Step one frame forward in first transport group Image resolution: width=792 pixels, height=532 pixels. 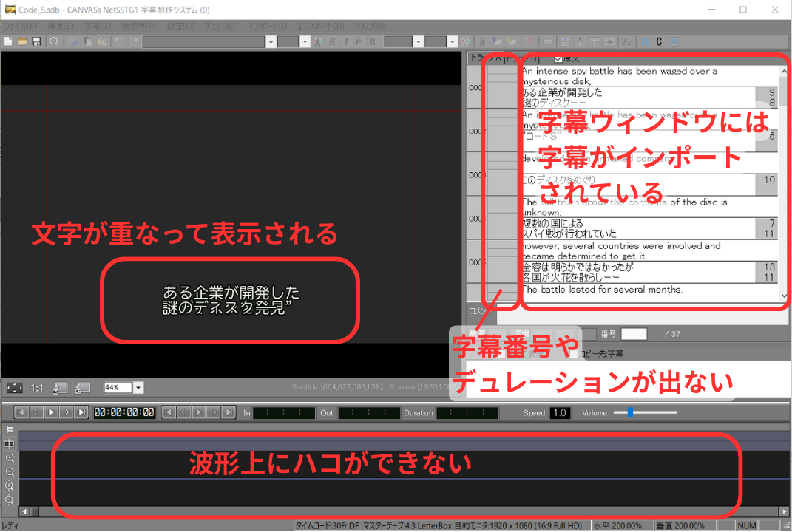tap(66, 412)
